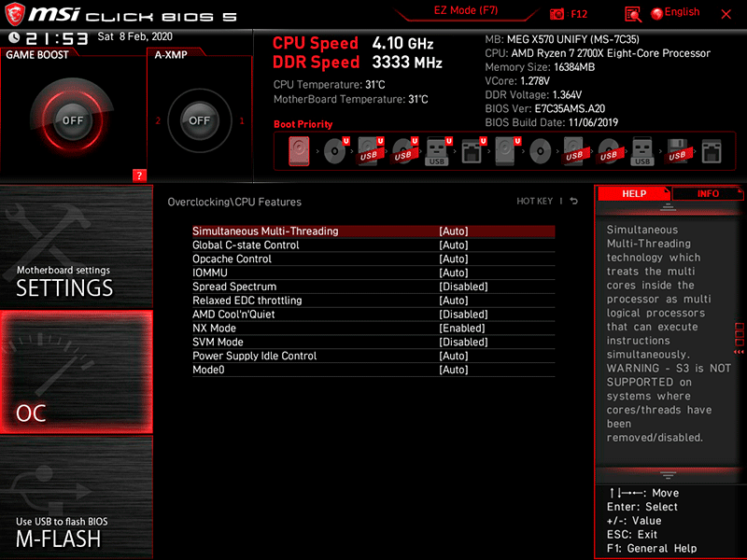Image resolution: width=747 pixels, height=560 pixels.
Task: Select the legacy USB CD/DVD boot device
Action: click(609, 151)
